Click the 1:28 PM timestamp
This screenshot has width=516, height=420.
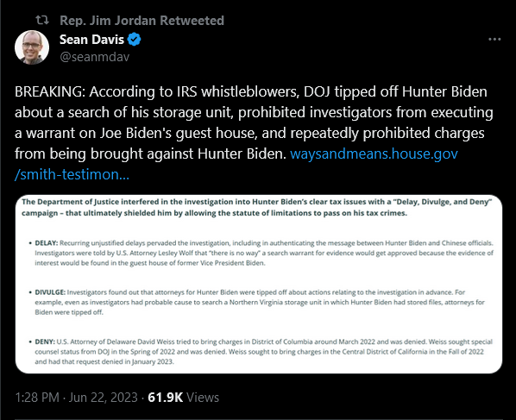37,398
